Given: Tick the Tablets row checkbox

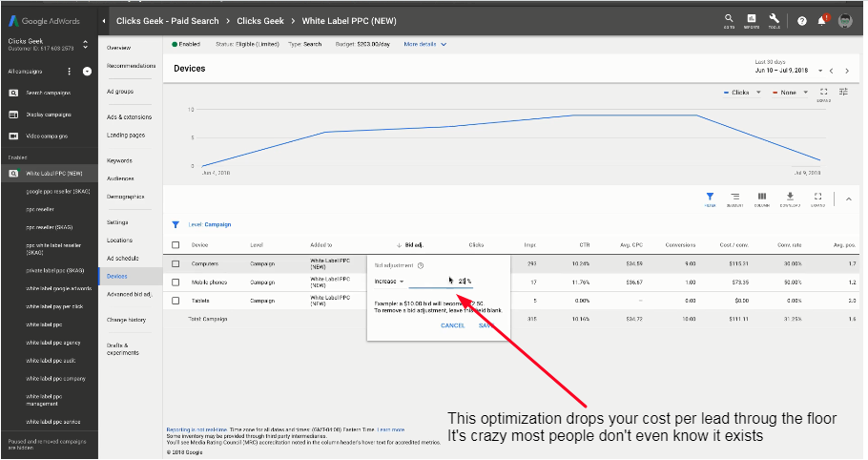Looking at the screenshot, I should point(176,301).
